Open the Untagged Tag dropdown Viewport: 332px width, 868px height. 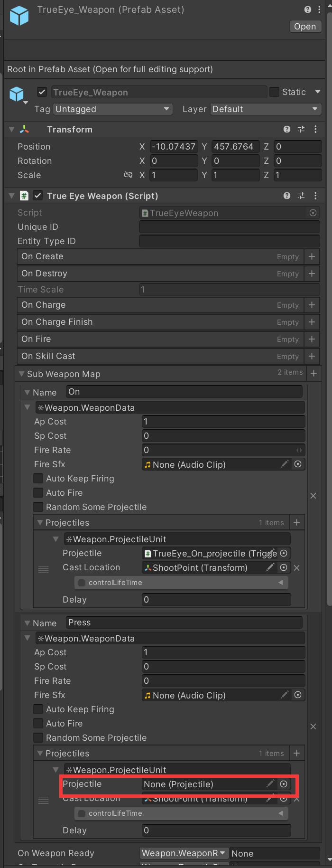pos(112,109)
